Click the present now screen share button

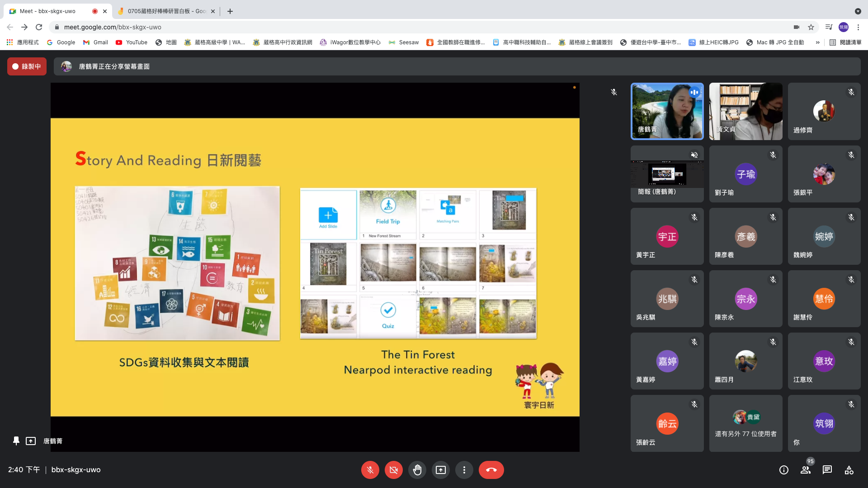coord(440,470)
